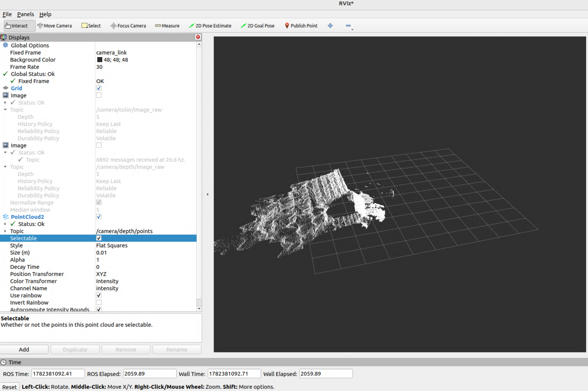Screen dimensions: 588x391
Task: Open the Panels menu
Action: (25, 14)
